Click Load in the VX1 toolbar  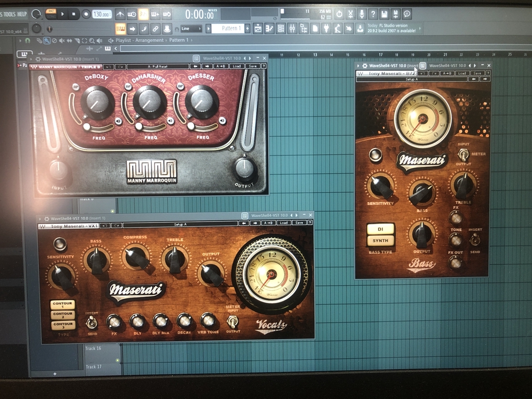coord(284,223)
